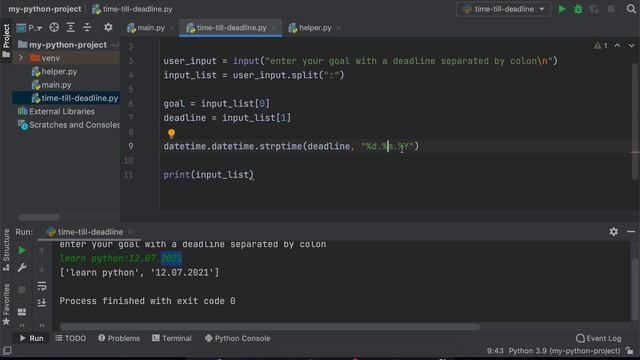The height and width of the screenshot is (360, 640).
Task: Open Search Everywhere magnifier icon
Action: tap(631, 9)
